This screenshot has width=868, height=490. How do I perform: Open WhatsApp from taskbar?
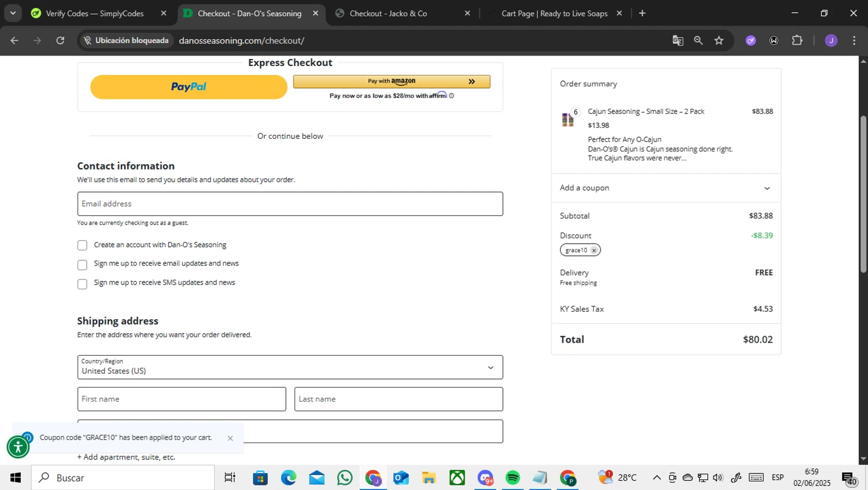pyautogui.click(x=345, y=478)
